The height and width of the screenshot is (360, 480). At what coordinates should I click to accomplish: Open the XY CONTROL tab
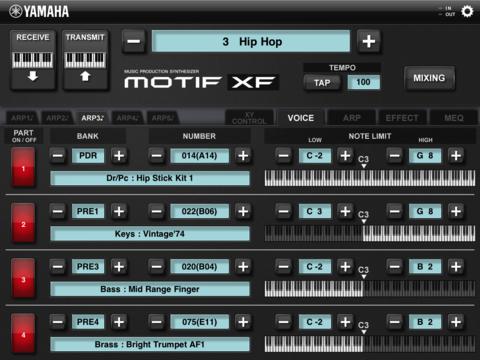point(249,118)
